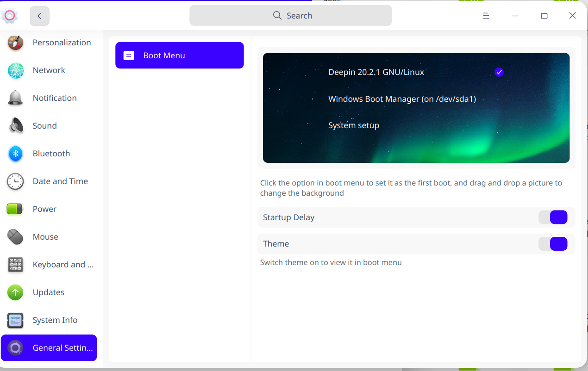Click the Network globe icon

[15, 70]
